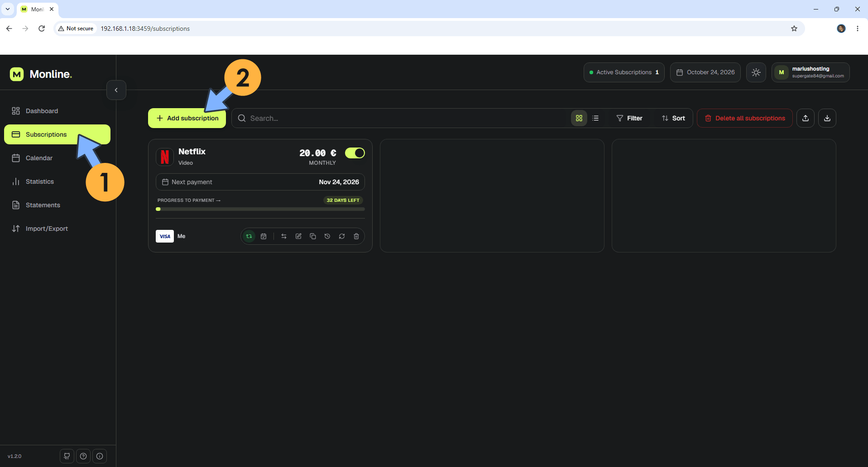Click the circular refresh icon on Netflix card
The image size is (868, 467).
click(342, 236)
